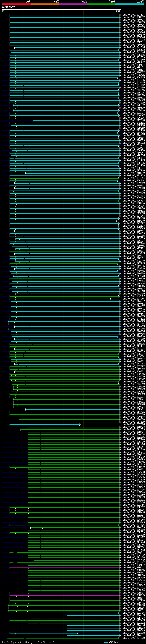Select hit label UniRef100_Q9FEE4

(134, 548)
